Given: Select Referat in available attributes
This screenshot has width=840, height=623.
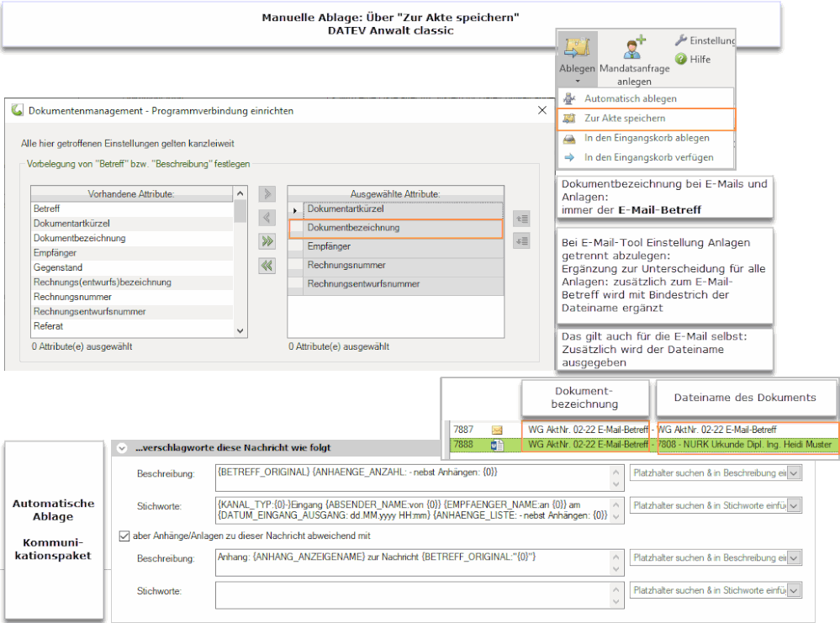Looking at the screenshot, I should click(x=132, y=326).
